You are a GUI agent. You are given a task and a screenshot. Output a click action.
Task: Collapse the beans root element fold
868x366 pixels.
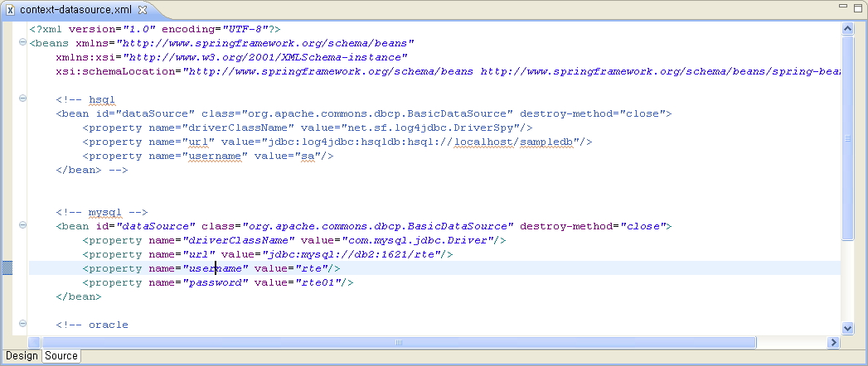pos(22,43)
